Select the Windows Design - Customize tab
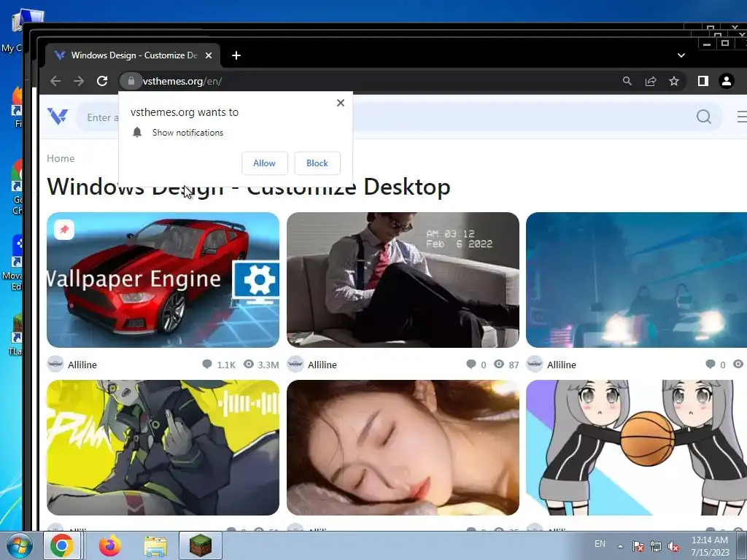 tap(133, 55)
